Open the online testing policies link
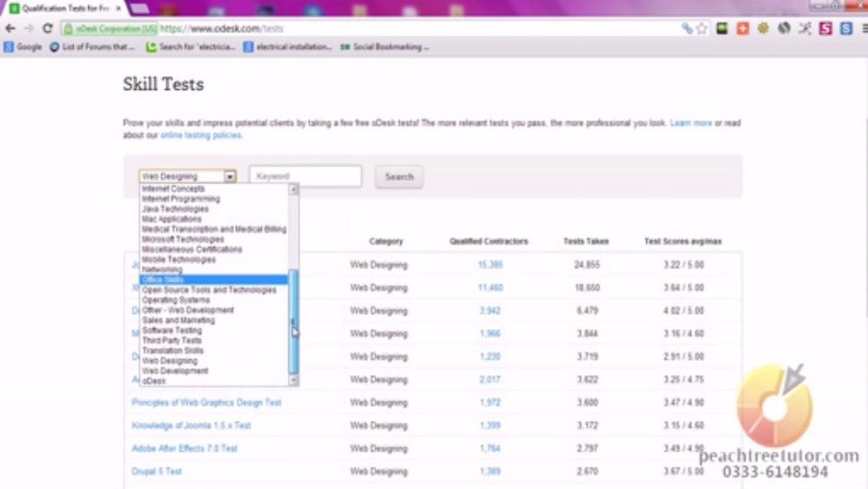Image resolution: width=868 pixels, height=489 pixels. (201, 135)
